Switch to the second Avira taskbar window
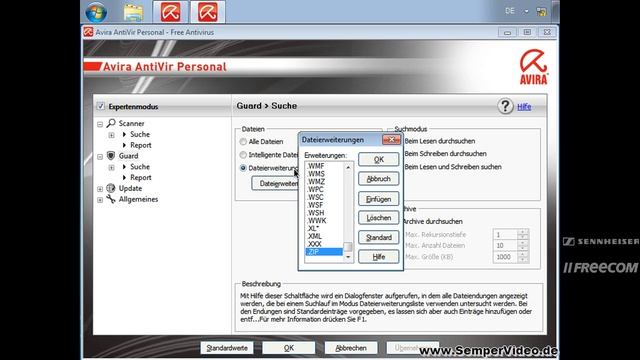640x360 pixels. pyautogui.click(x=208, y=12)
